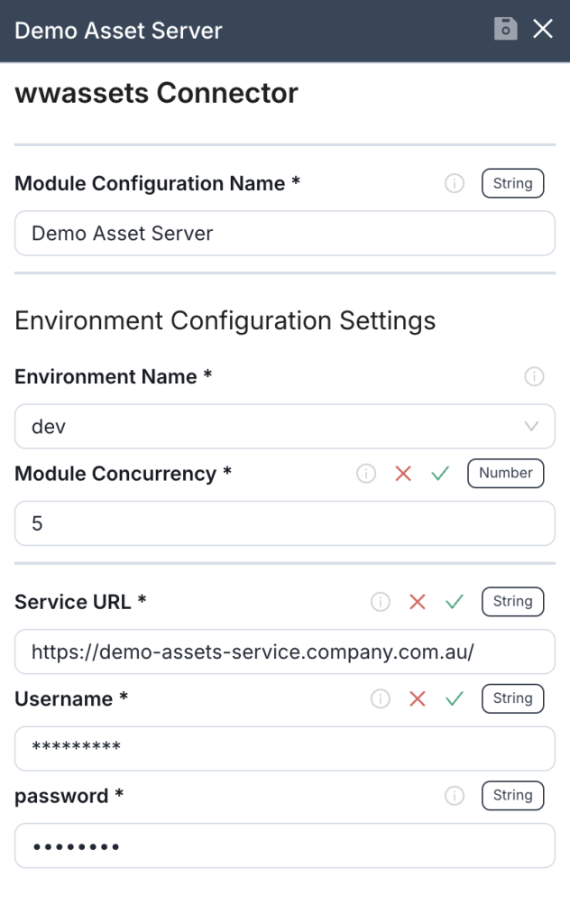Image resolution: width=570 pixels, height=924 pixels.
Task: Confirm Service URL with green check
Action: point(454,602)
